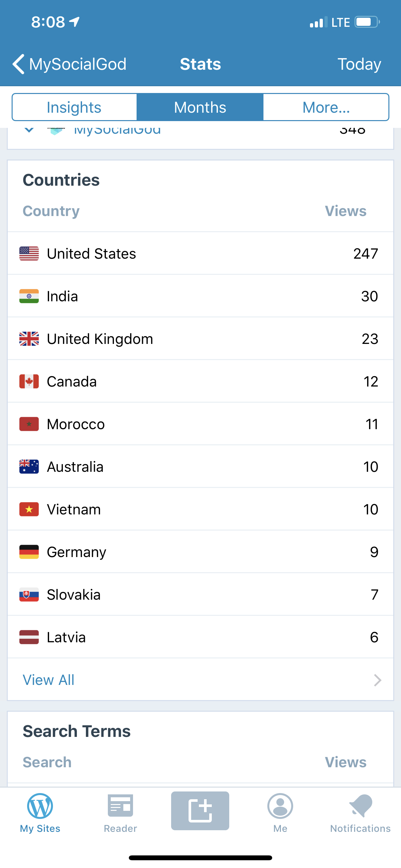Expand Countries with the View All chevron
401x868 pixels.
pyautogui.click(x=377, y=680)
